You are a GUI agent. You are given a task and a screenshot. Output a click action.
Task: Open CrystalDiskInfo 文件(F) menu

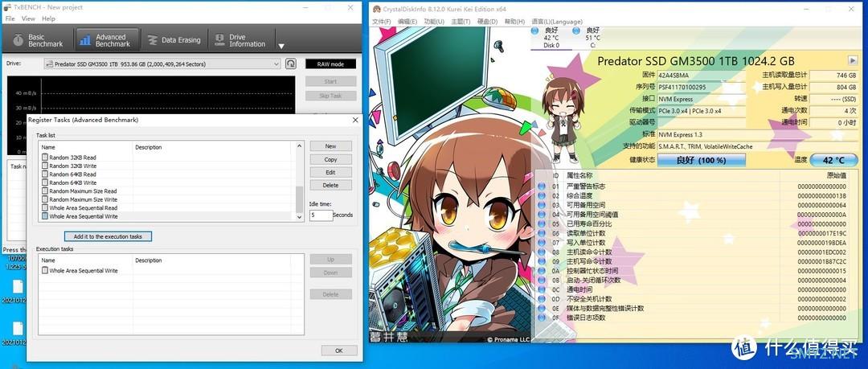click(382, 22)
